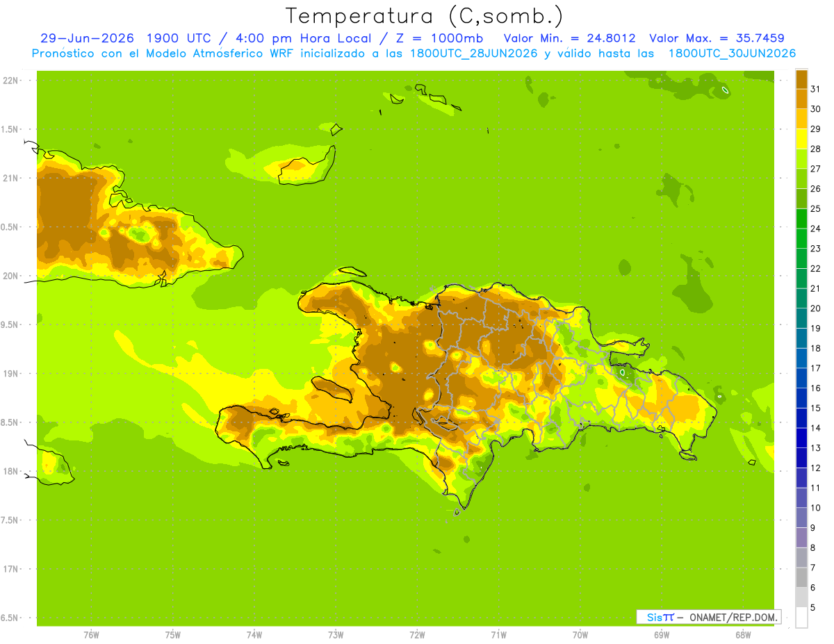Click the "5" color bar label
Viewport: 834px width, 644px height.
813,608
